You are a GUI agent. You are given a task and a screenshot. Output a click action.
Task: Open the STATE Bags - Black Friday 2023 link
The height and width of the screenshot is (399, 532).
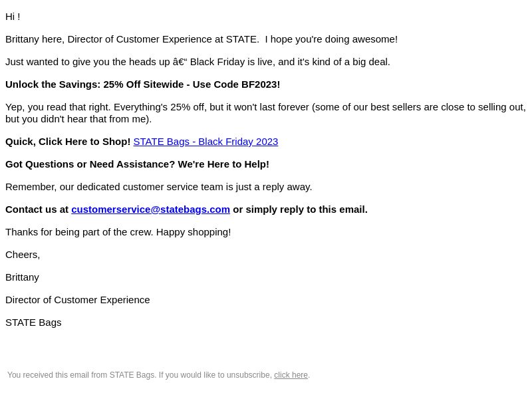205,142
